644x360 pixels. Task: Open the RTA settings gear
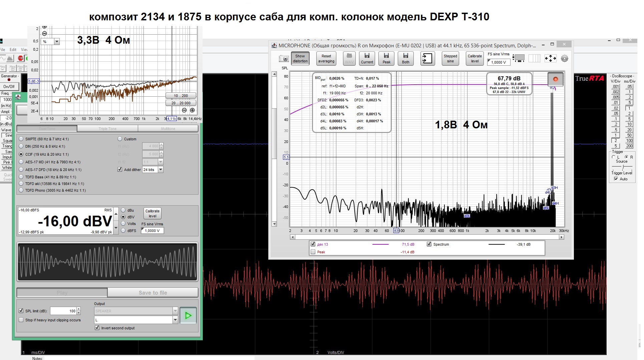coord(564,58)
